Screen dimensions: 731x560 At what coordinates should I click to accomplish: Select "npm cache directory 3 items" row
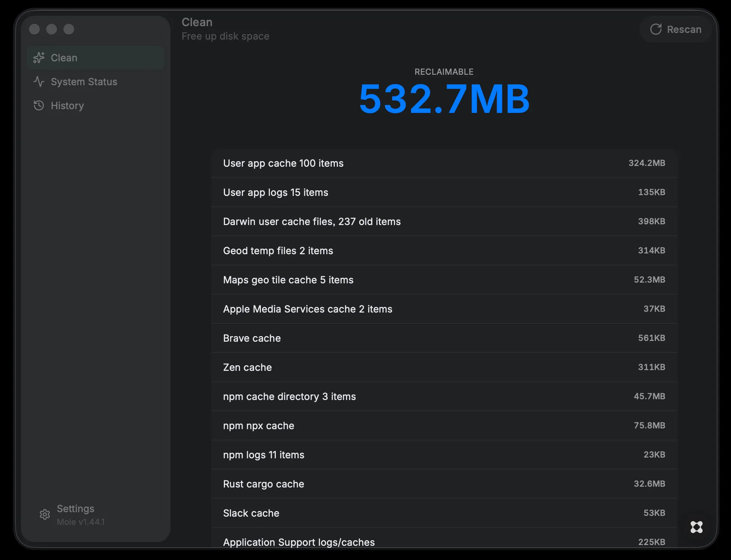(444, 396)
